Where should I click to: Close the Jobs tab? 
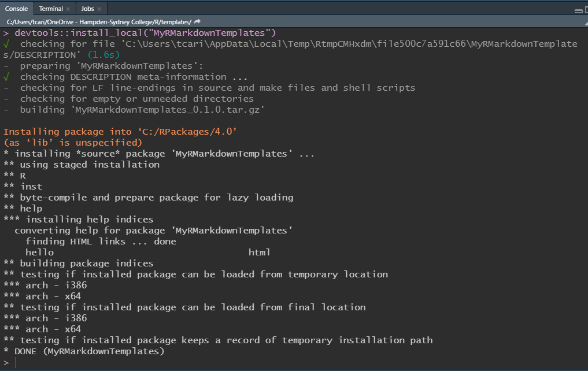pos(99,9)
